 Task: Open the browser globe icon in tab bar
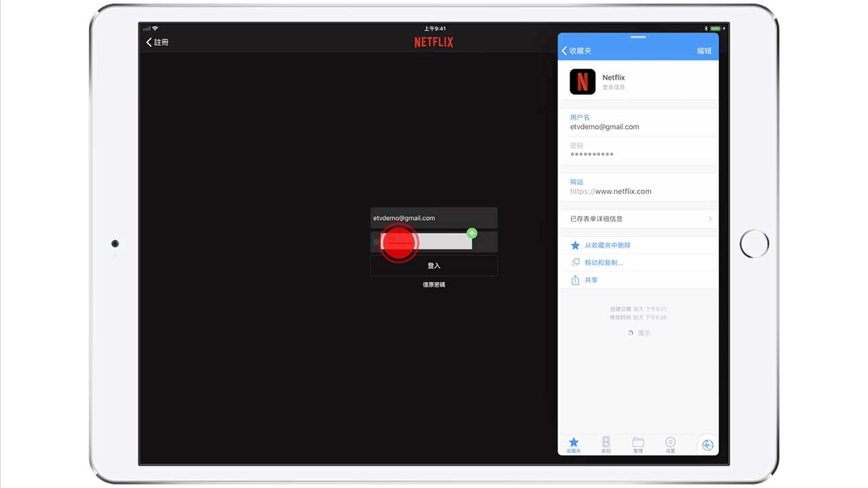tap(707, 445)
